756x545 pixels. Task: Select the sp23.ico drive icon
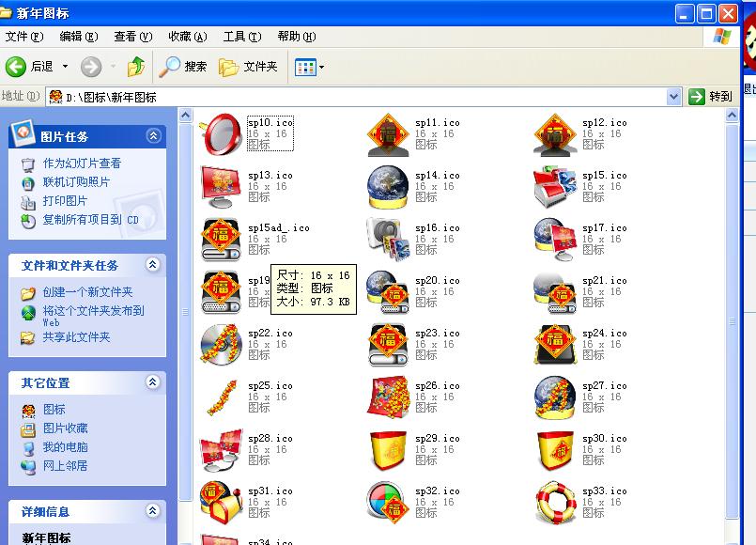pyautogui.click(x=388, y=344)
